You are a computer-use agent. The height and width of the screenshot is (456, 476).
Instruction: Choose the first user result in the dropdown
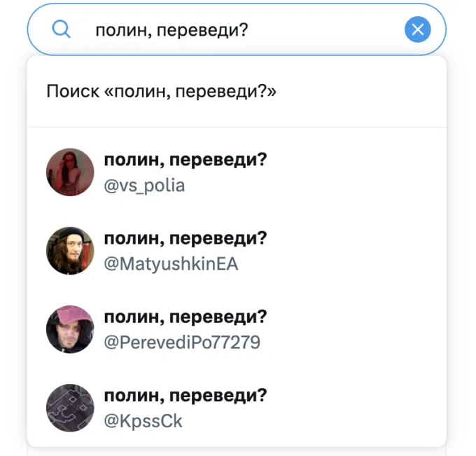pos(237,172)
